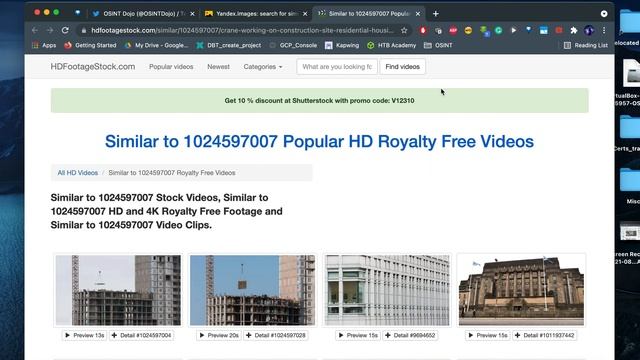Open the ABP ad blocker extension

[453, 30]
